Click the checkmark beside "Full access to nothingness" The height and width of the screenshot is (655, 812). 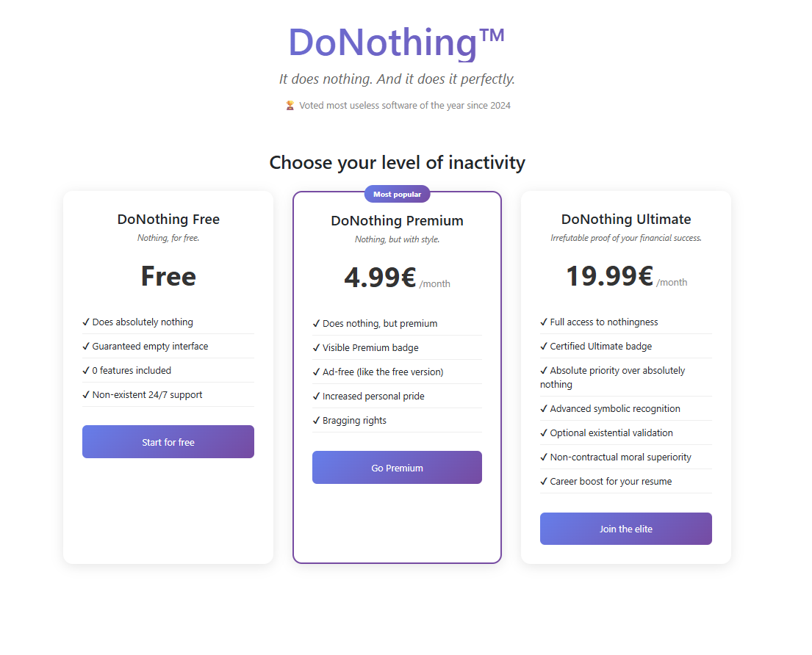coord(544,322)
